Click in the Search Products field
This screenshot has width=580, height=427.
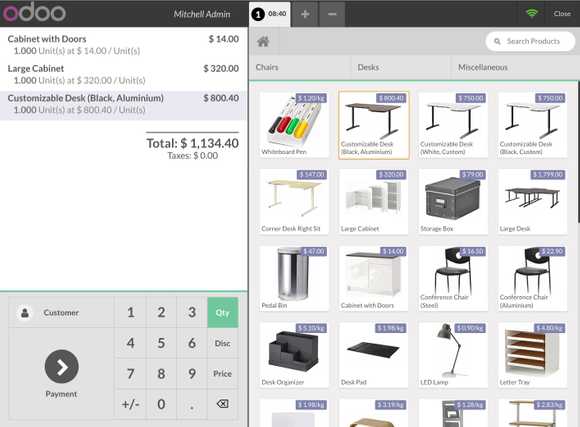click(530, 41)
